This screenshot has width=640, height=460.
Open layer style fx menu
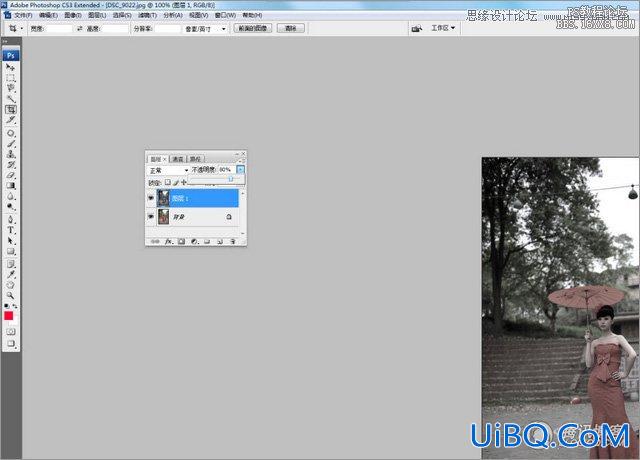pyautogui.click(x=169, y=242)
